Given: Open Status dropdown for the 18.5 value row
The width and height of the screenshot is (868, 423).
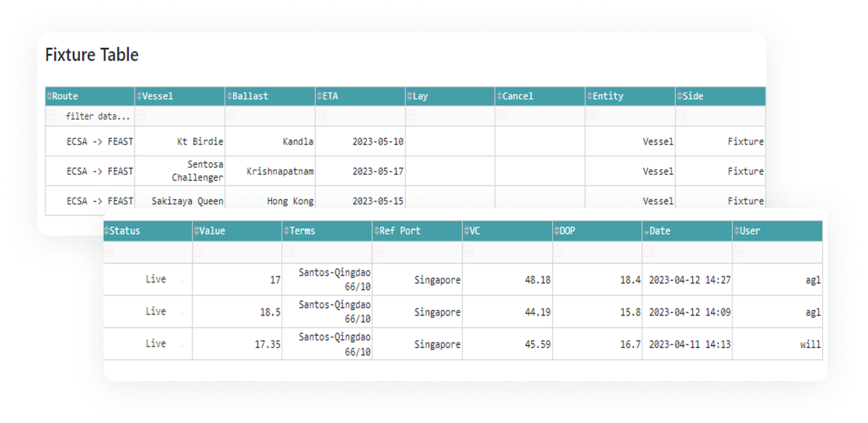Looking at the screenshot, I should pos(181,314).
